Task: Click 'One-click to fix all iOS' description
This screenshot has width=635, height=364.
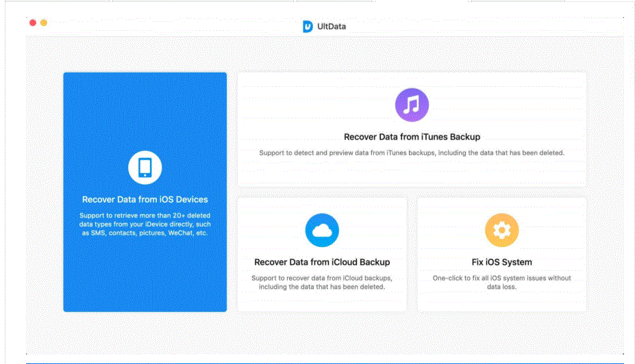Action: point(501,283)
